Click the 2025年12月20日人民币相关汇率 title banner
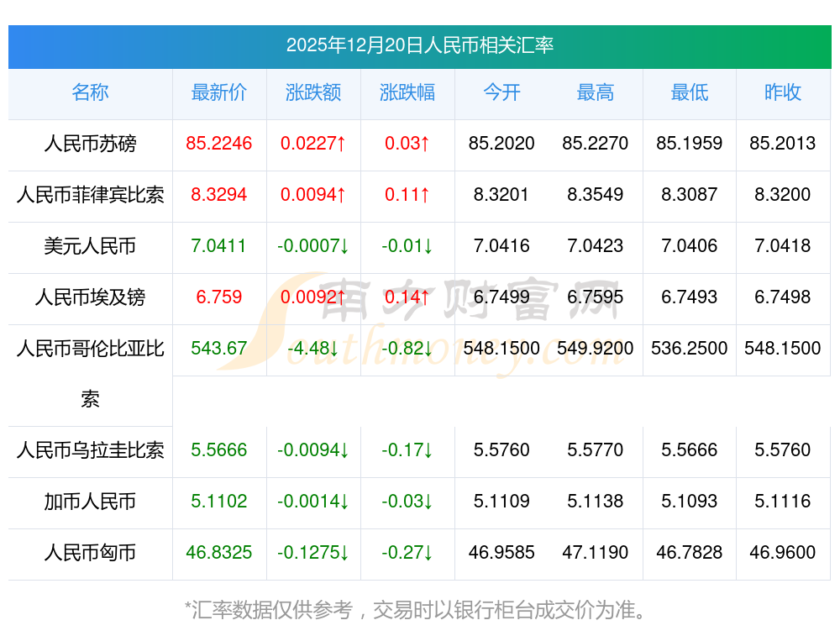The height and width of the screenshot is (636, 840). [x=419, y=45]
